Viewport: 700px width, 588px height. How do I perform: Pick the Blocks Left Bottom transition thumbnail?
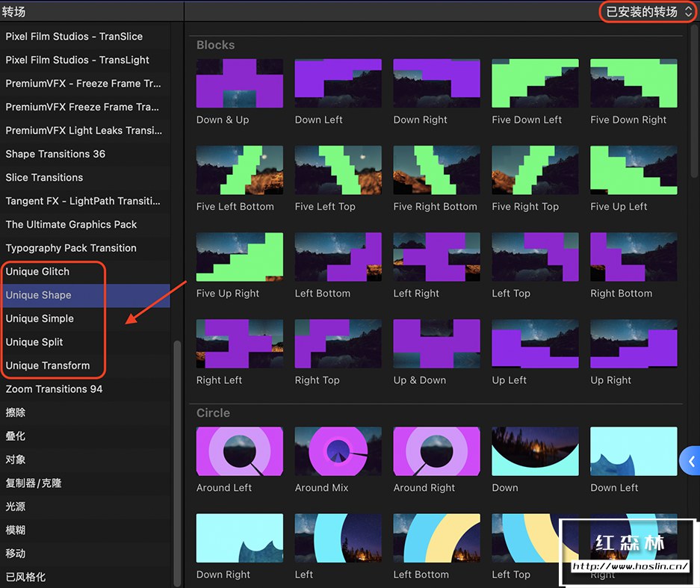point(338,257)
